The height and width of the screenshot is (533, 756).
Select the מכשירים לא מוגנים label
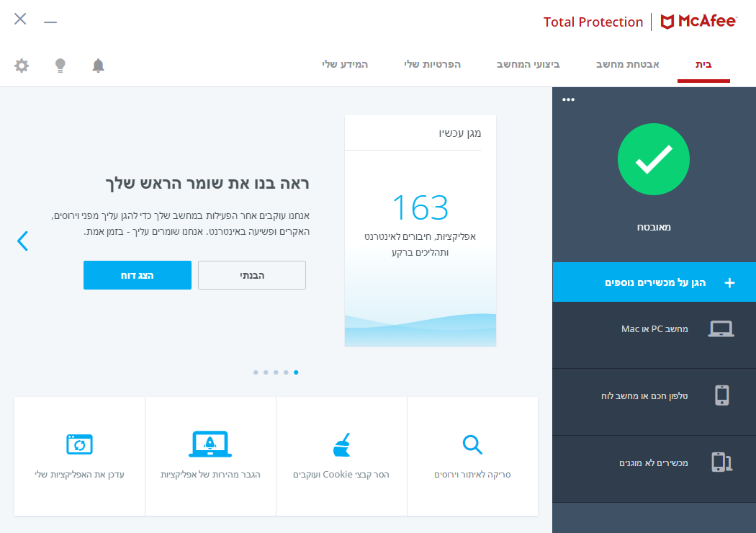pos(653,463)
